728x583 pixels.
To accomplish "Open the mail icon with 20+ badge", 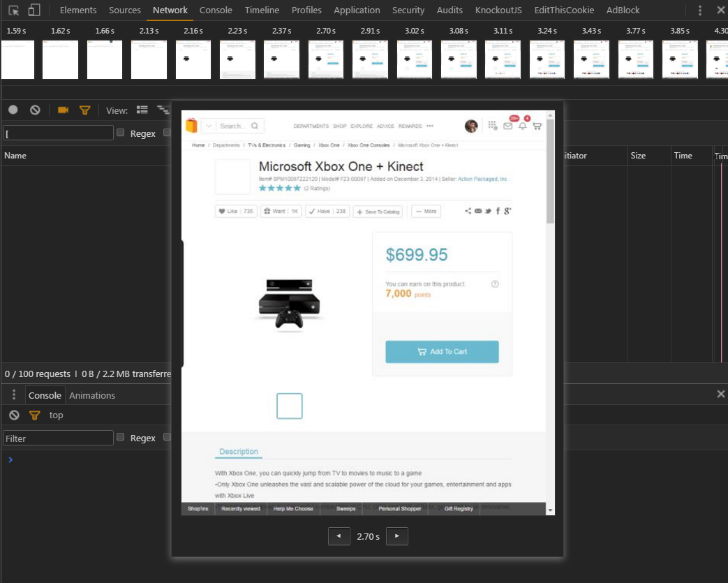I will 508,126.
